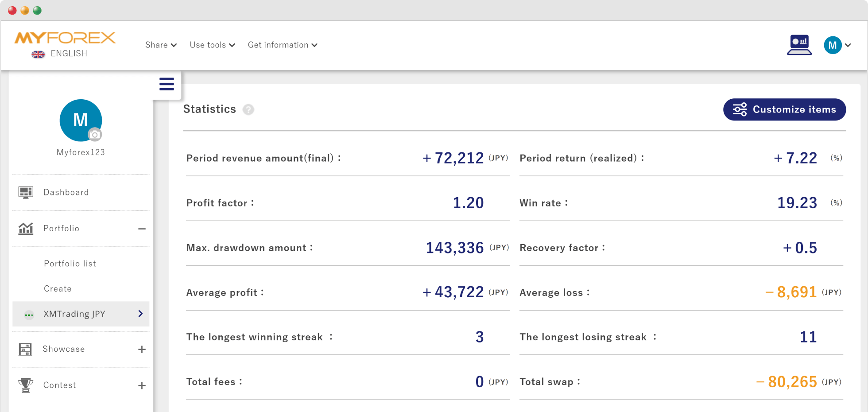Viewport: 868px width, 412px height.
Task: Open the Statistics help question mark
Action: [x=248, y=109]
